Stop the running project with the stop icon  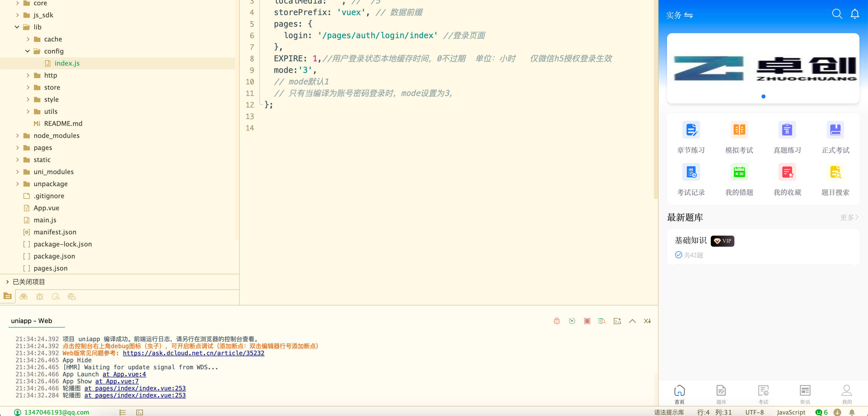587,321
